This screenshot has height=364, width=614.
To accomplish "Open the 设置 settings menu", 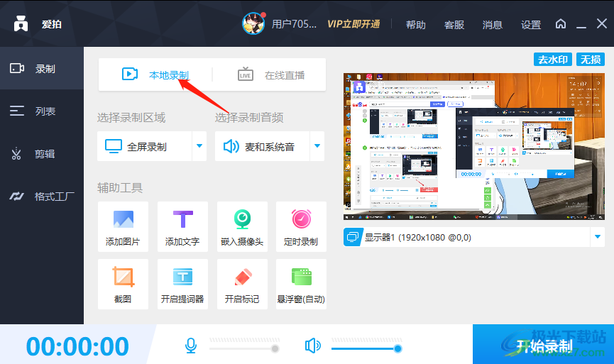I will pos(530,25).
